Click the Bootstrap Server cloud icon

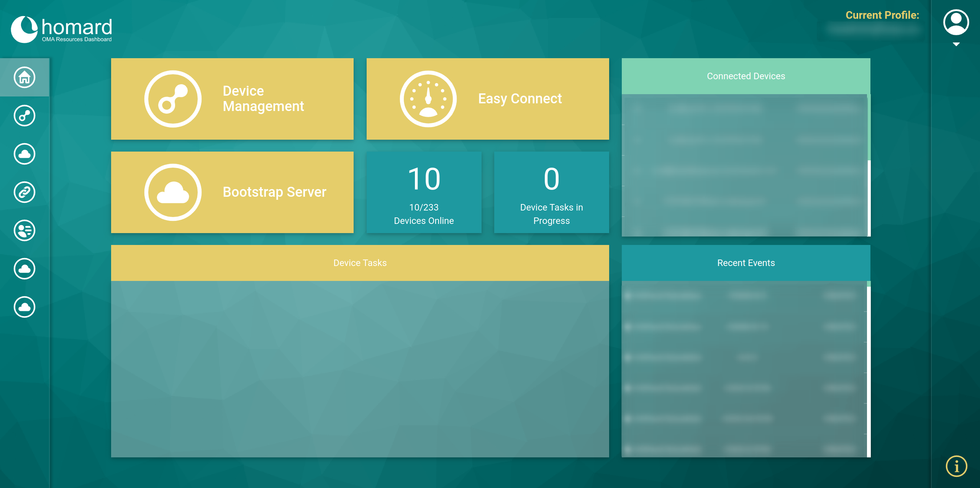pyautogui.click(x=173, y=192)
